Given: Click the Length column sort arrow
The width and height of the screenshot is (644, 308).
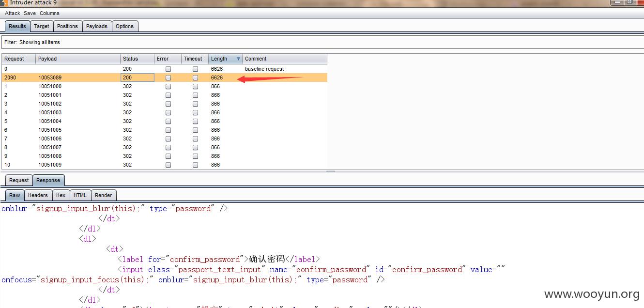Looking at the screenshot, I should click(x=238, y=59).
